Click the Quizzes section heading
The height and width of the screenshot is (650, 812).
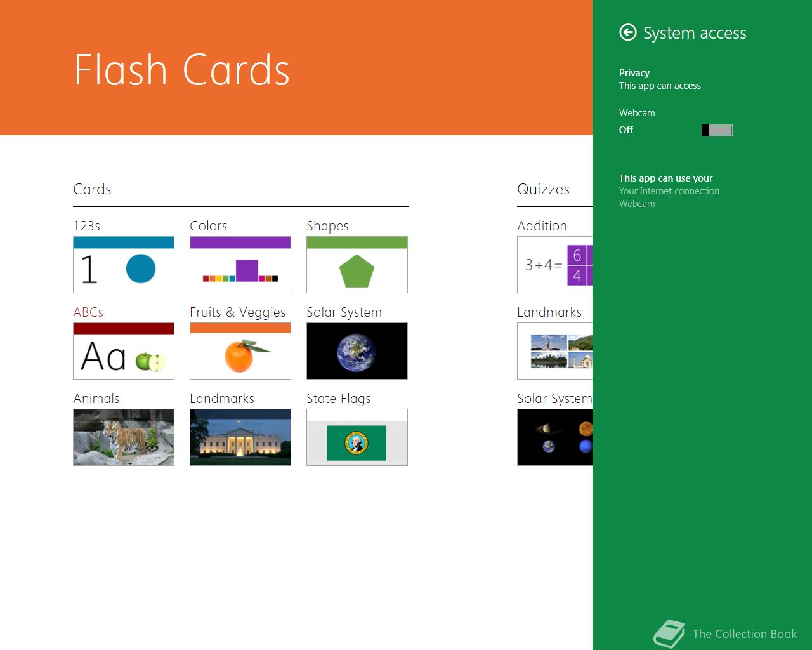[x=543, y=189]
